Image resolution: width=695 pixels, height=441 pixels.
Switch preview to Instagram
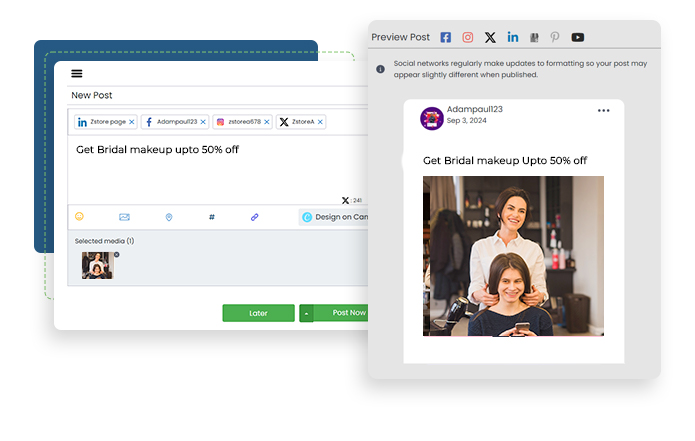point(468,37)
